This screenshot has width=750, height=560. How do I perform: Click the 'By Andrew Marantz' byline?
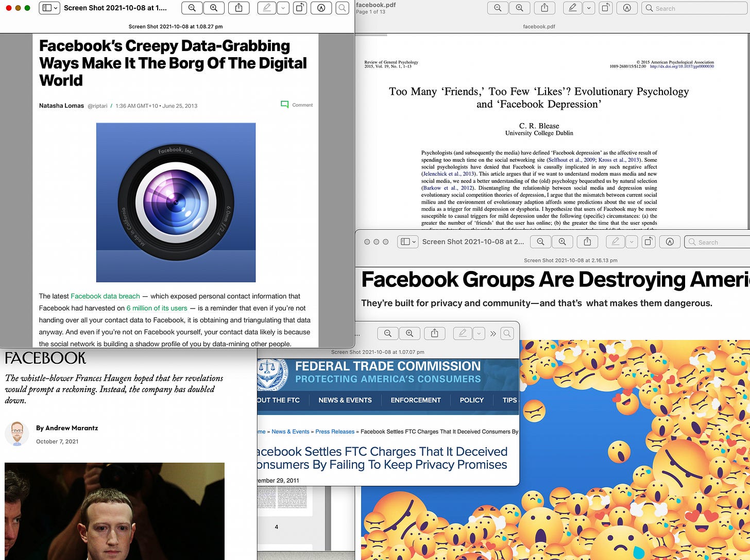click(x=67, y=428)
